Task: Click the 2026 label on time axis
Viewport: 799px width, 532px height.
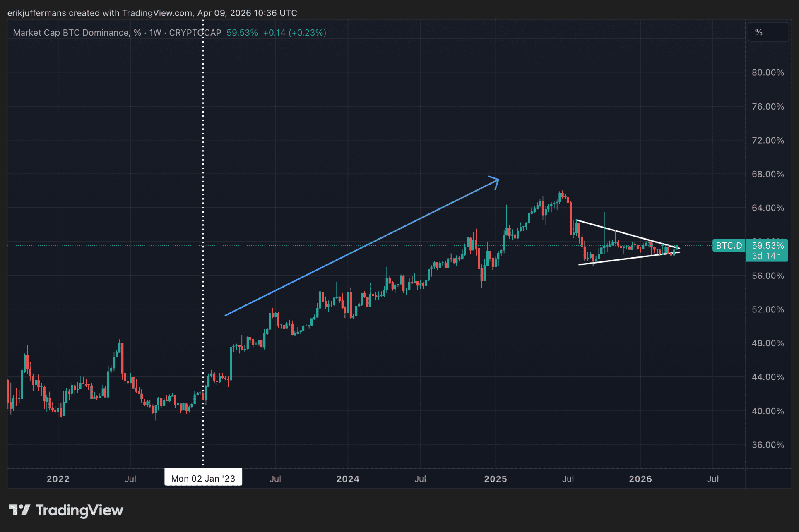Action: 640,479
